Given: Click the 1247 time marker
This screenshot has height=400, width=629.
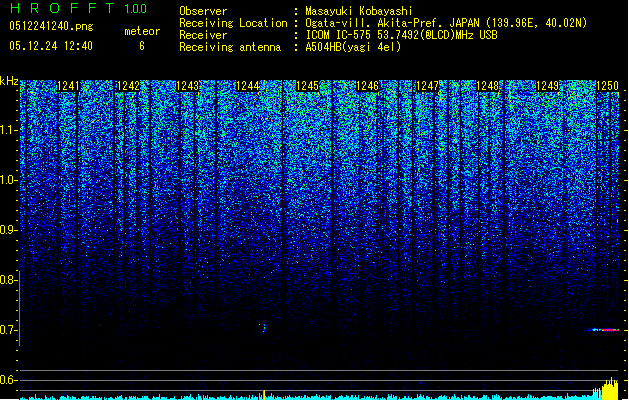Looking at the screenshot, I should tap(428, 86).
